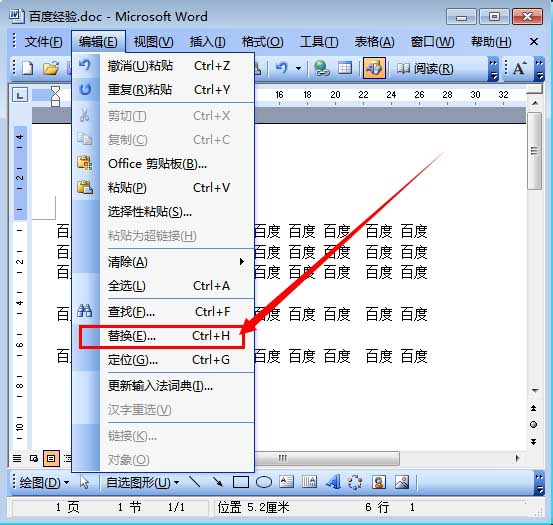Screen dimensions: 553x525
Task: Open the Undo history dropdown arrow
Action: (298, 68)
